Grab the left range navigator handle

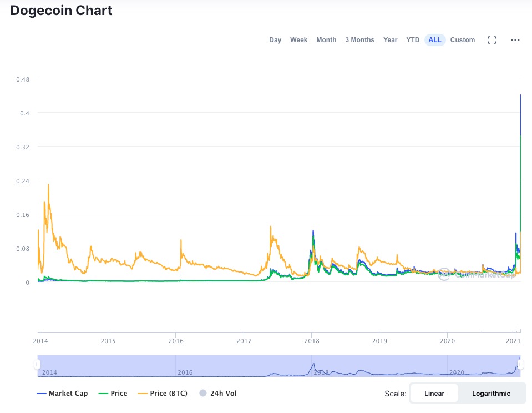coord(37,365)
